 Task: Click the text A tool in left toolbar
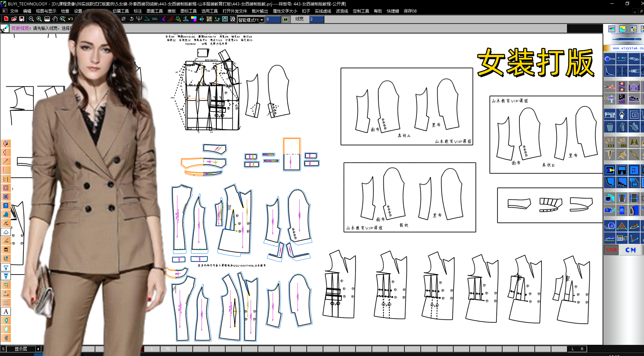(x=6, y=311)
